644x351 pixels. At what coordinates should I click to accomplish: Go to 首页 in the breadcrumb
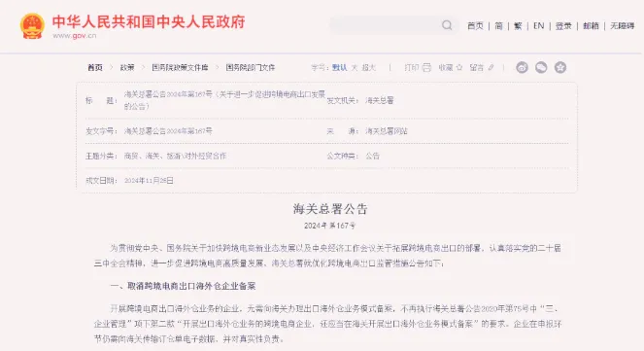pyautogui.click(x=95, y=67)
